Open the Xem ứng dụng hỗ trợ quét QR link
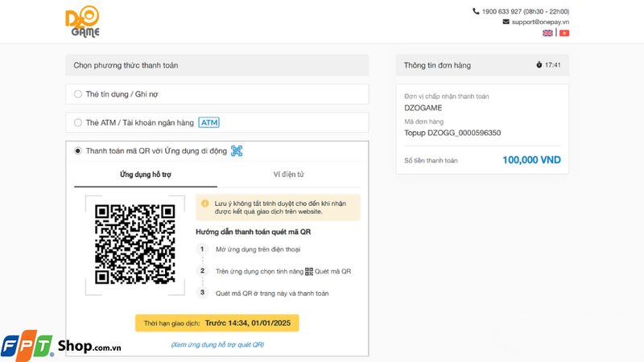The height and width of the screenshot is (362, 644). [217, 345]
